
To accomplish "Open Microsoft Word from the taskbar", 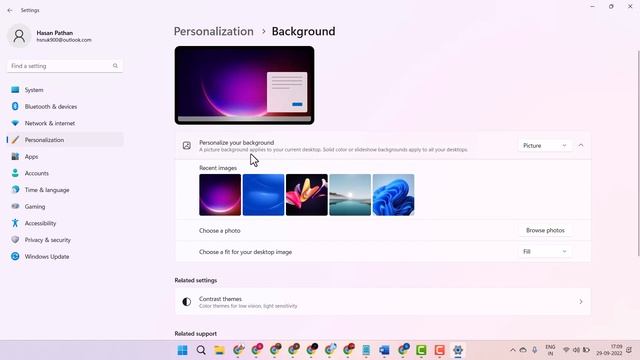I will point(384,350).
